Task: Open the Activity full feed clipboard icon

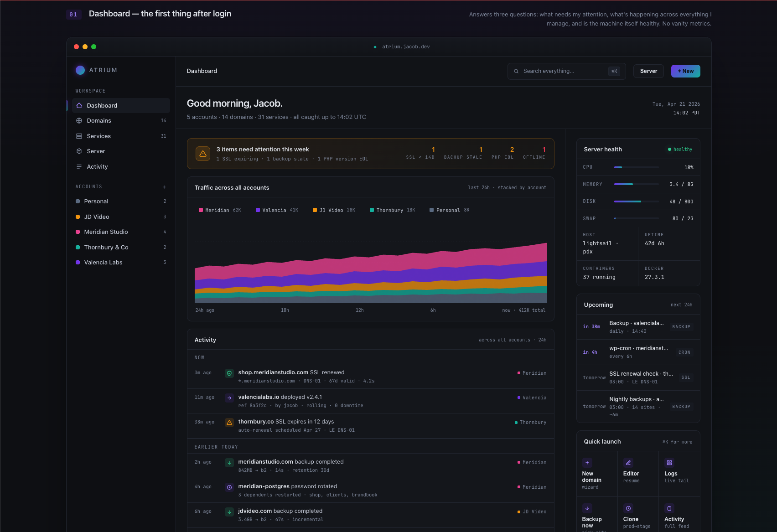Action: tap(669, 508)
